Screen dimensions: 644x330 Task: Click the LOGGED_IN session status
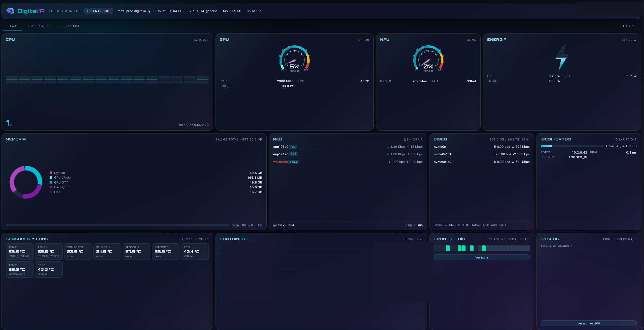pos(578,157)
